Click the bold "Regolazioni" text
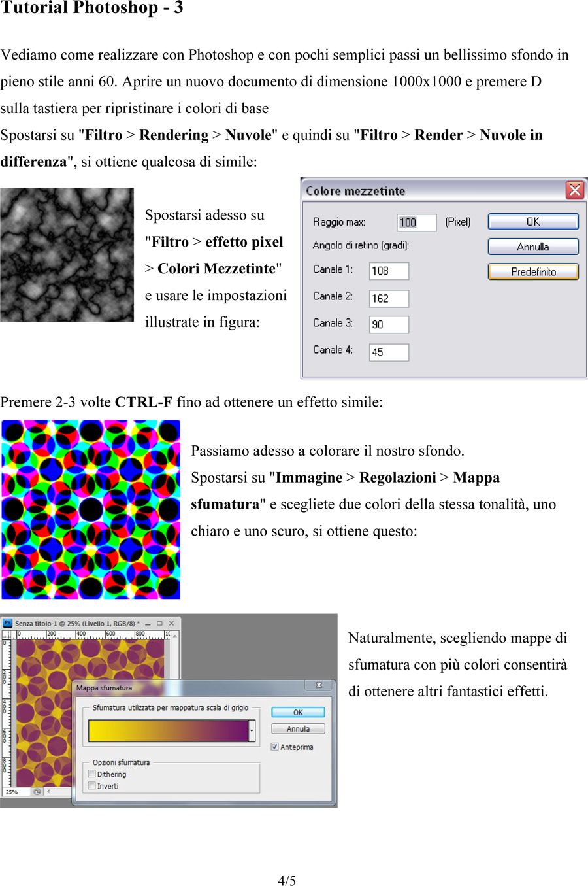588x886 pixels. pyautogui.click(x=398, y=477)
